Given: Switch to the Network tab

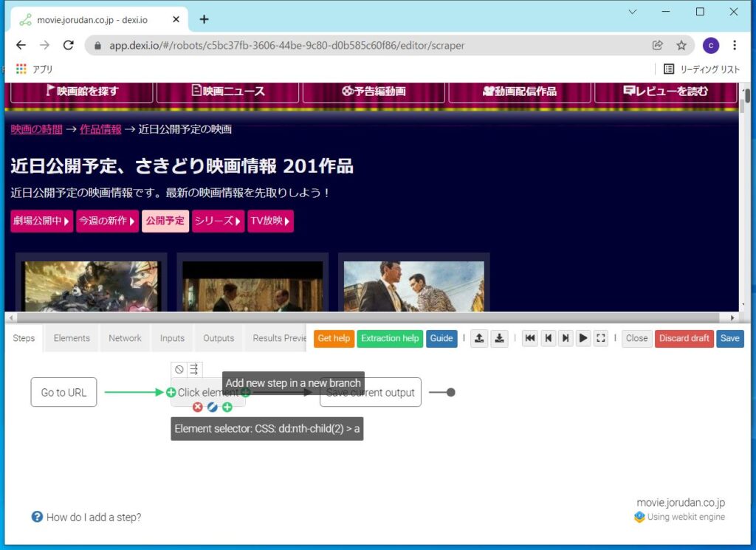Looking at the screenshot, I should pos(125,338).
